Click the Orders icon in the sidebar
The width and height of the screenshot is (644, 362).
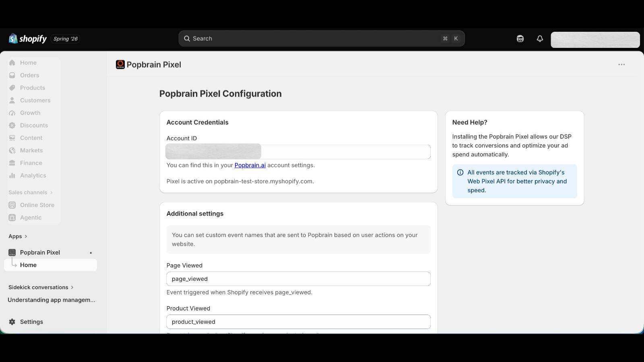(12, 75)
